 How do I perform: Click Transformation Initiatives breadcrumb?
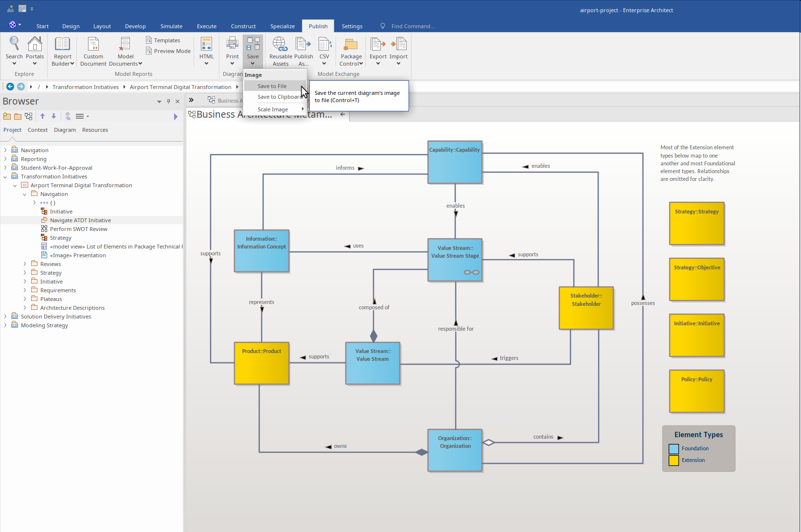point(86,87)
